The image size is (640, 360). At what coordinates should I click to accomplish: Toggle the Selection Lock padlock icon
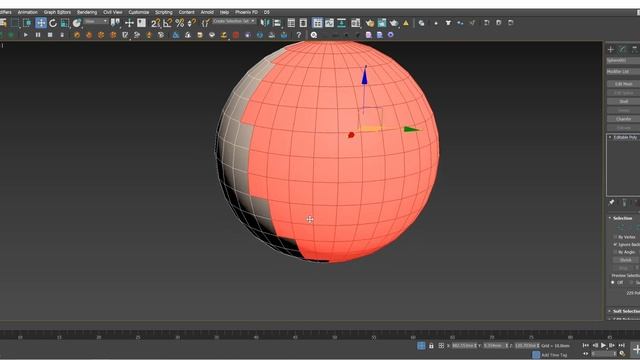[x=431, y=346]
